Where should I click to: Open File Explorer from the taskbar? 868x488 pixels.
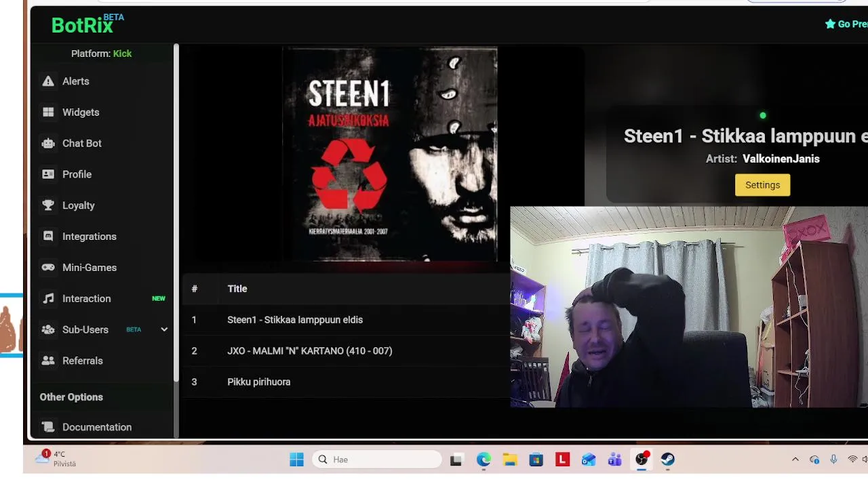point(510,460)
